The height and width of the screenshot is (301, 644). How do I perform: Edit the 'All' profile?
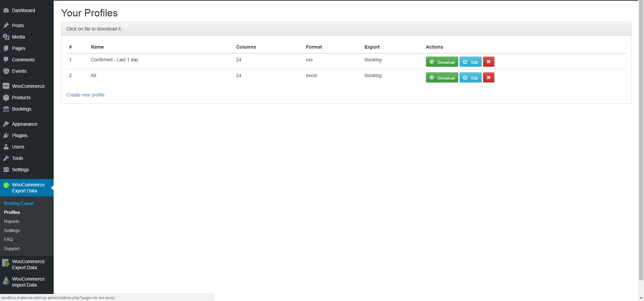[470, 77]
